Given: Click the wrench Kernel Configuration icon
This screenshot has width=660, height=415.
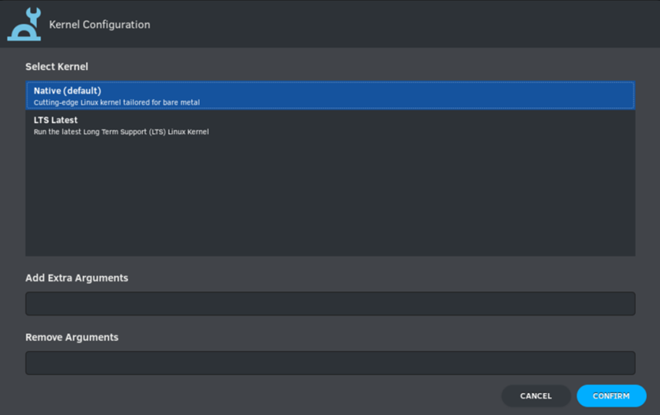Looking at the screenshot, I should (24, 24).
